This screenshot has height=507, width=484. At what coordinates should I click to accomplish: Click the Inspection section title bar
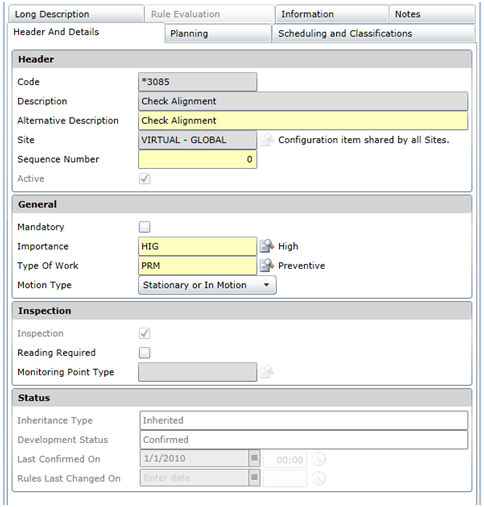pyautogui.click(x=242, y=311)
